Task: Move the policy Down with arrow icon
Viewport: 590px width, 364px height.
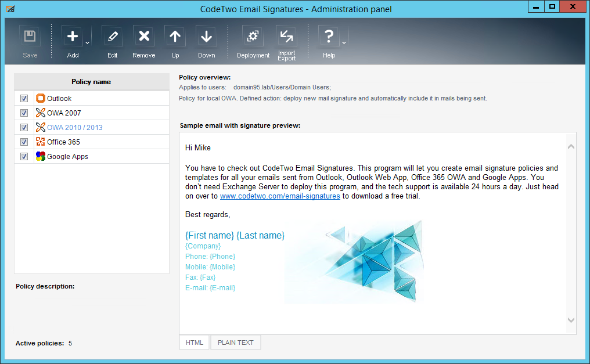Action: 206,37
